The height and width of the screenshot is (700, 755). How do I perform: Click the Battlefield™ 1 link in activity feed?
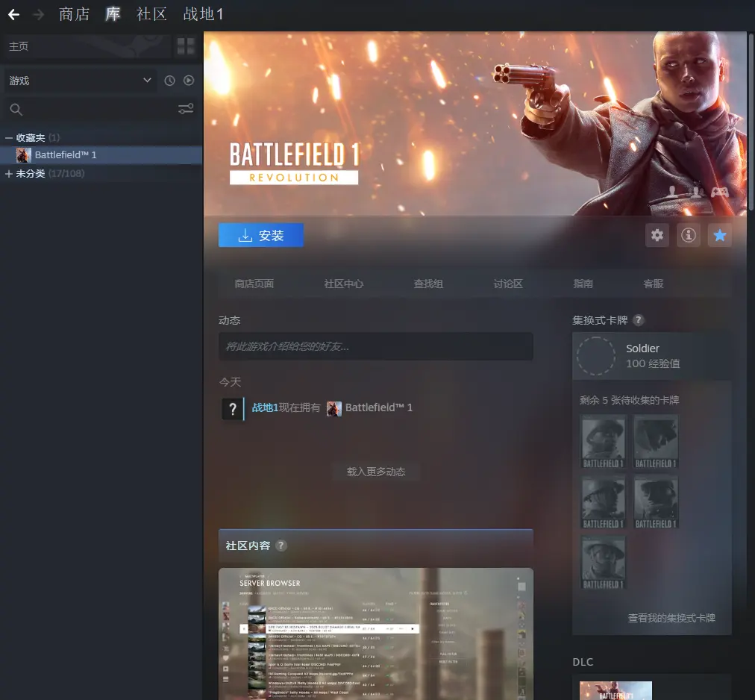coord(378,407)
